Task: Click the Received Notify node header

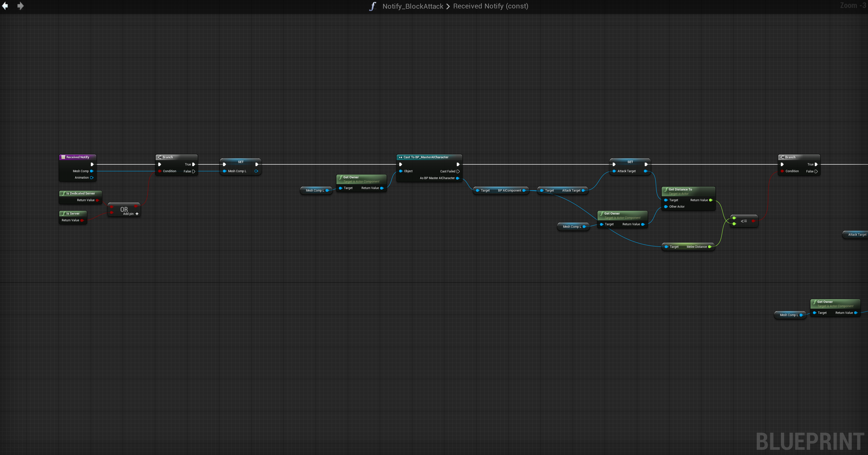Action: click(78, 157)
